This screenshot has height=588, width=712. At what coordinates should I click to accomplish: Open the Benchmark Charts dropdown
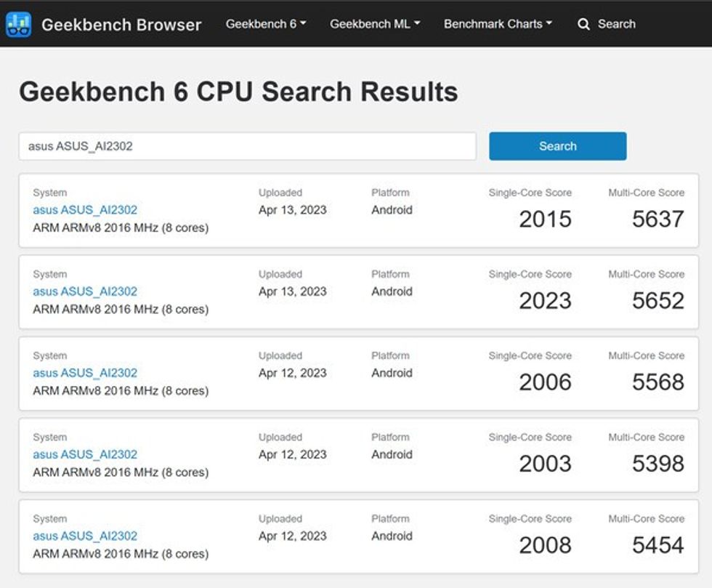point(497,24)
